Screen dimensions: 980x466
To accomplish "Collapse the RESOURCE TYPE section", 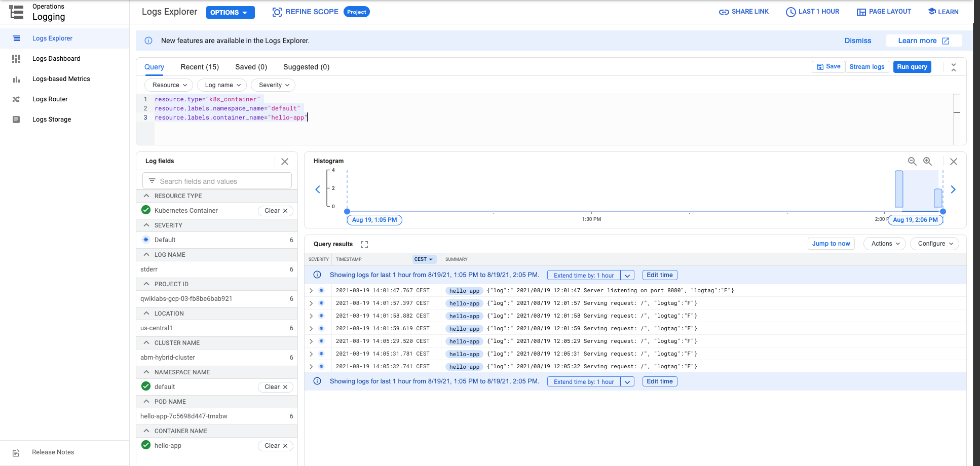I will point(146,196).
